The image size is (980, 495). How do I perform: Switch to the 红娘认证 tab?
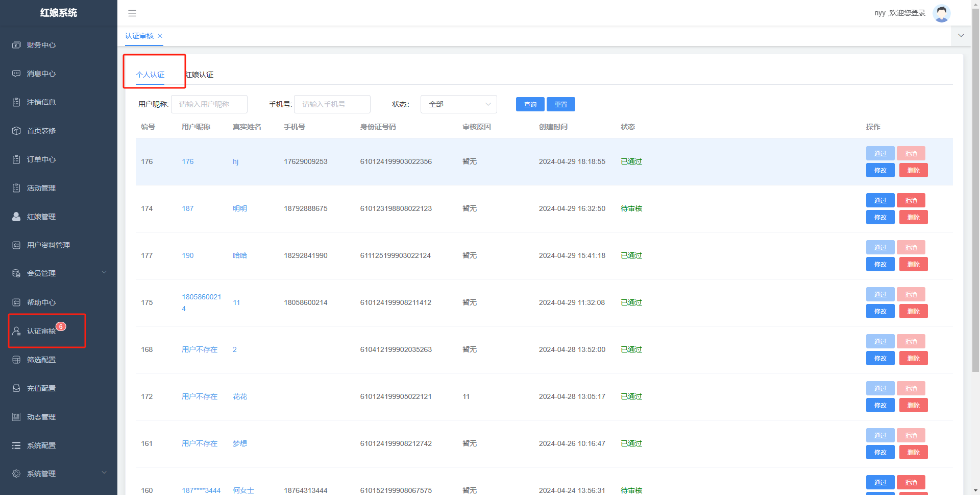(x=200, y=75)
